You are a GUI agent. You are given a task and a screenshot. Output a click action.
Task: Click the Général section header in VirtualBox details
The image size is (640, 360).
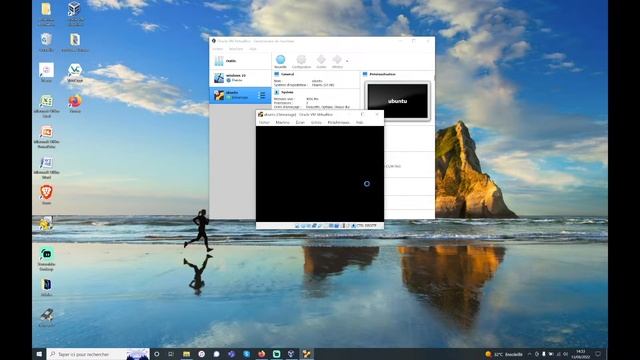pos(287,74)
